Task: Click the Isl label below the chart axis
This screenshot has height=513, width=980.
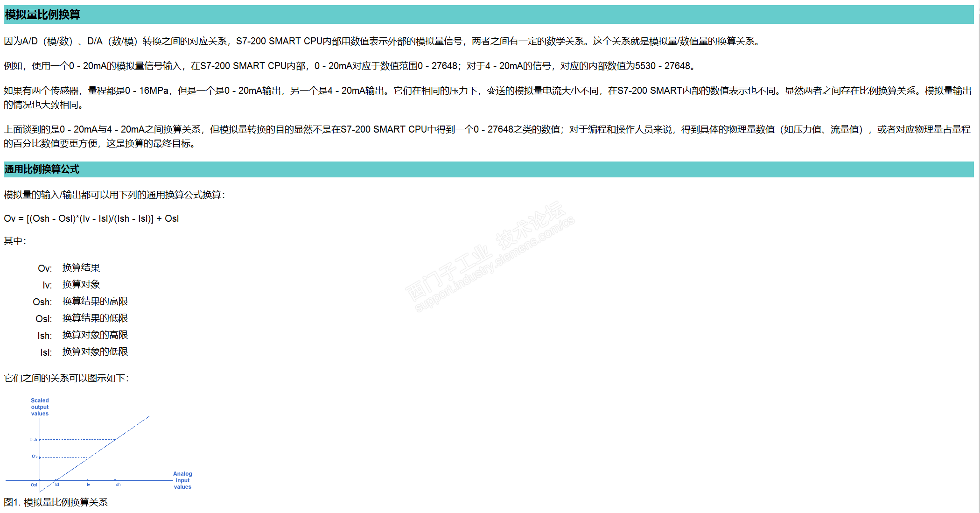Action: 57,485
